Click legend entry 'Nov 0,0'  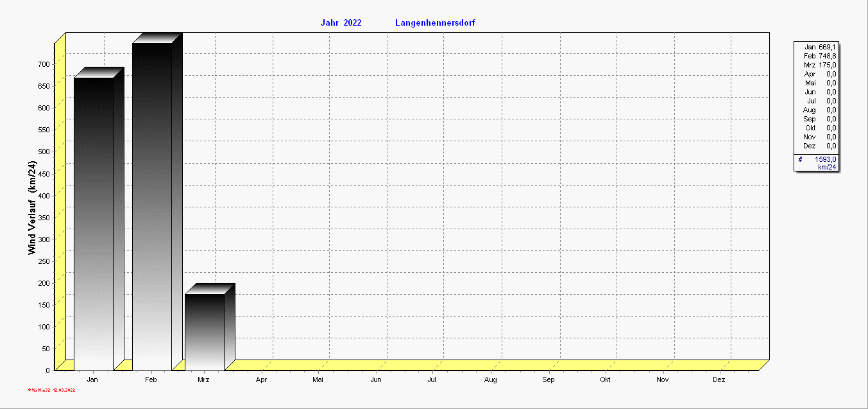click(819, 137)
